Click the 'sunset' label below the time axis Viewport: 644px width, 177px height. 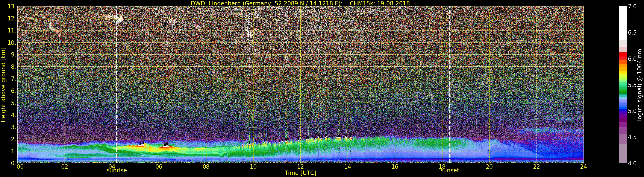point(450,170)
